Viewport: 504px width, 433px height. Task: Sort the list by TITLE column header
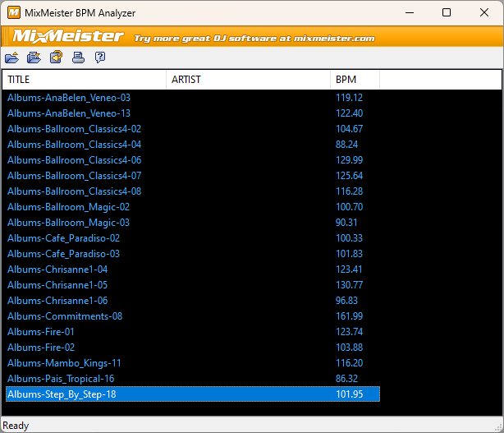click(85, 80)
